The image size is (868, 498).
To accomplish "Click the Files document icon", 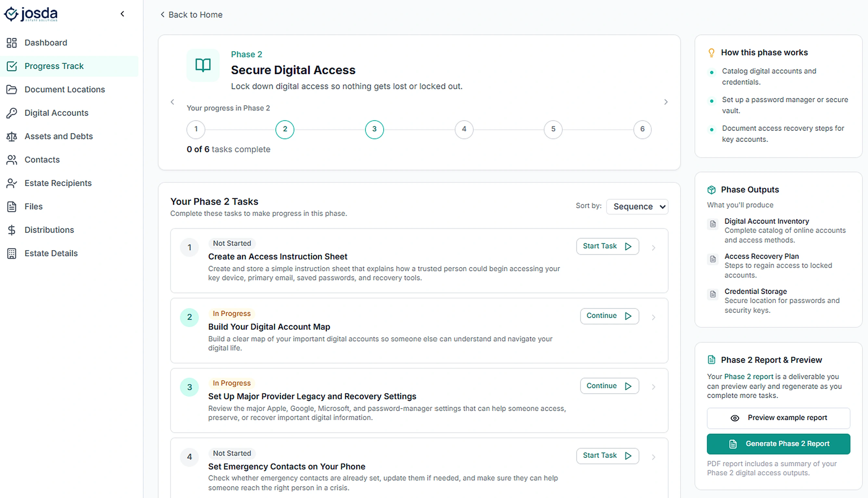I will tap(12, 207).
